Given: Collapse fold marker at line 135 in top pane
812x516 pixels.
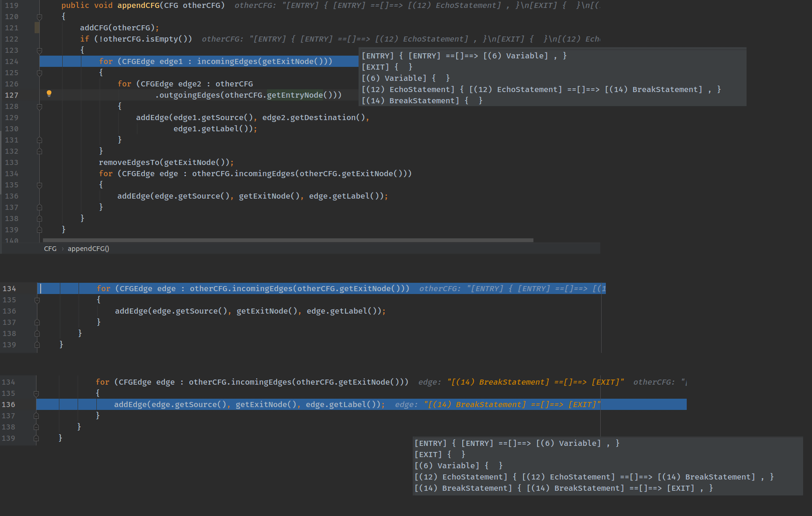Looking at the screenshot, I should click(x=40, y=185).
